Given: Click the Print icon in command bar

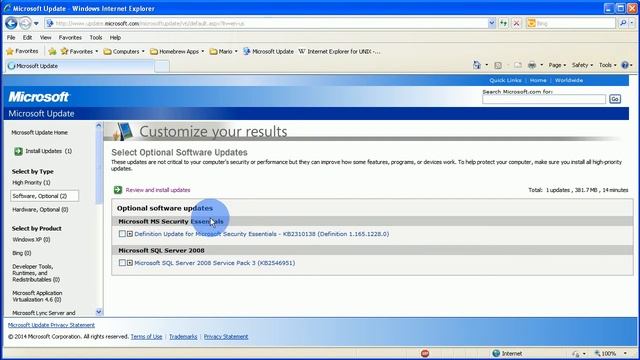Looking at the screenshot, I should point(532,65).
